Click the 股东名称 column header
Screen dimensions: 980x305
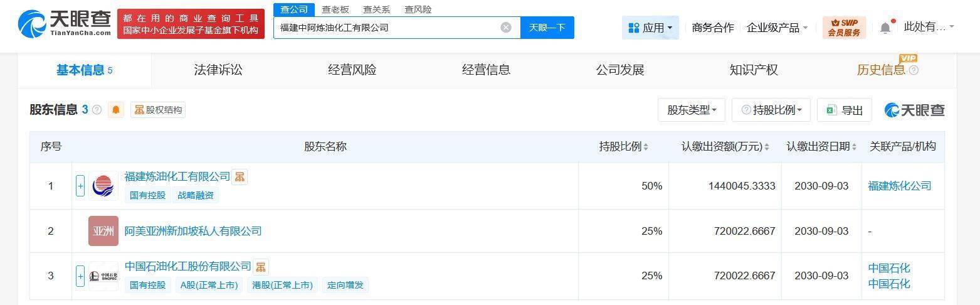325,147
